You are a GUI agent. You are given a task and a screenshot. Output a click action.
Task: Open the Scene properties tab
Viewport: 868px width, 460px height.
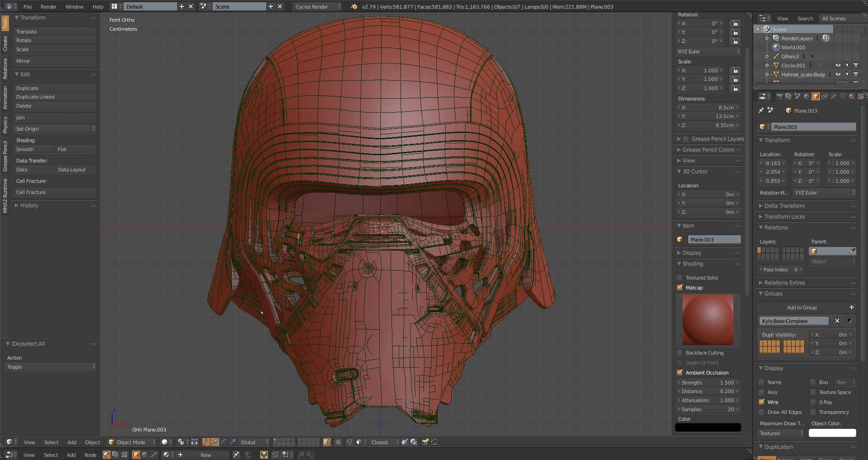[797, 96]
